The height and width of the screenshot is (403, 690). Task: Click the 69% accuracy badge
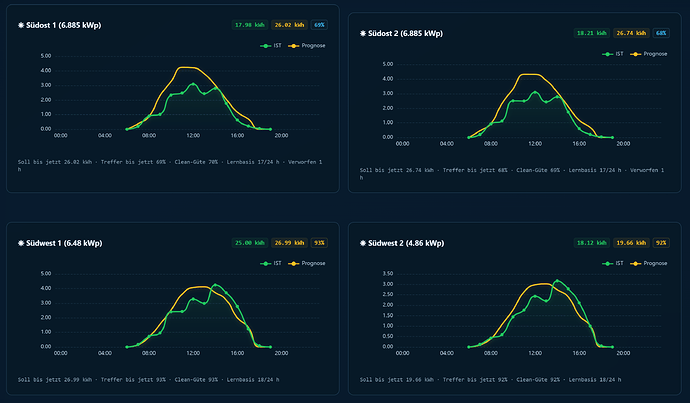(319, 25)
